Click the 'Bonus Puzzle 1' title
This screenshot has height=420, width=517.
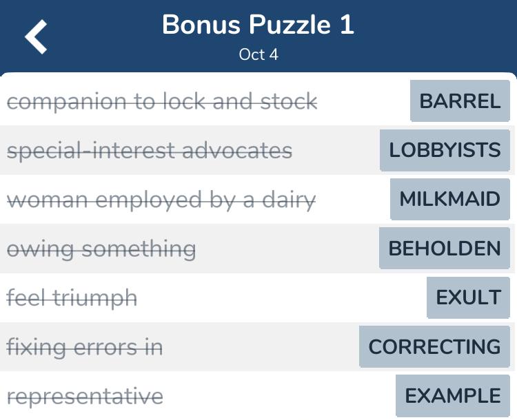tap(258, 25)
